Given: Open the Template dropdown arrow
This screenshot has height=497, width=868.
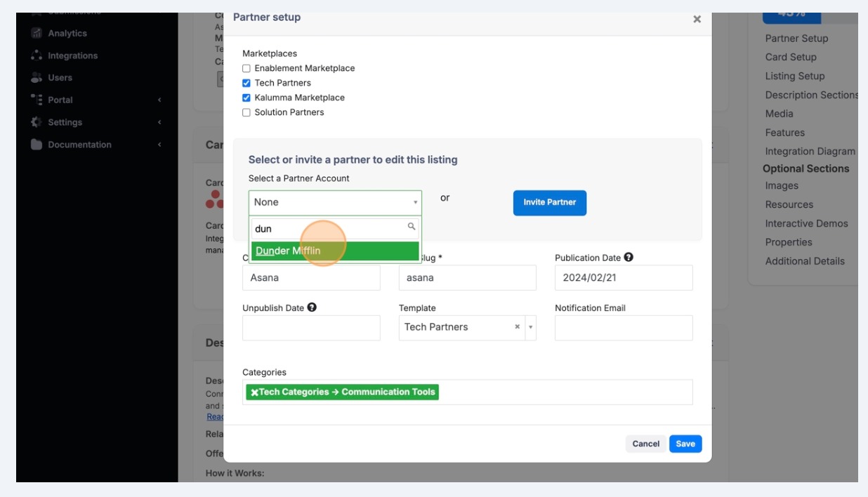Looking at the screenshot, I should click(x=530, y=327).
